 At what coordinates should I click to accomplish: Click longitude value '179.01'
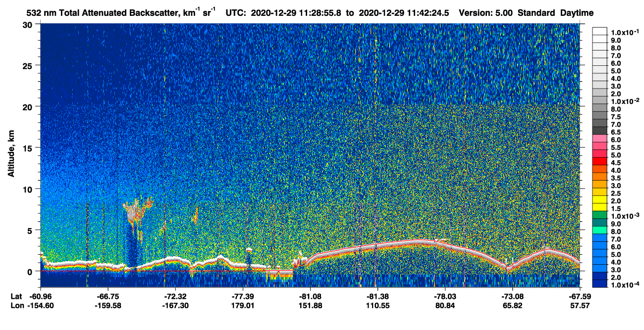[x=243, y=306]
